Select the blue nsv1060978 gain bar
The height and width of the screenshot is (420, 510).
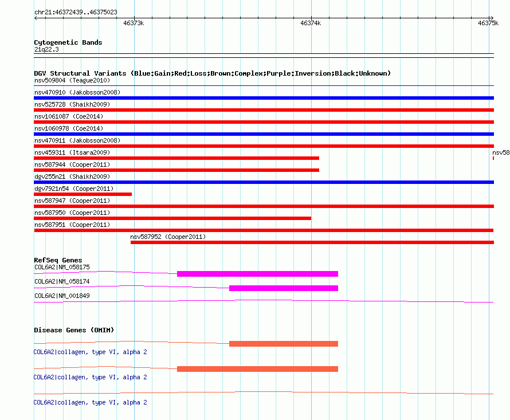point(264,134)
